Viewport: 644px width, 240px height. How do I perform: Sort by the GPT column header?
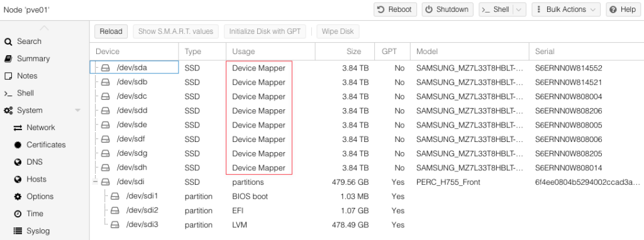392,52
